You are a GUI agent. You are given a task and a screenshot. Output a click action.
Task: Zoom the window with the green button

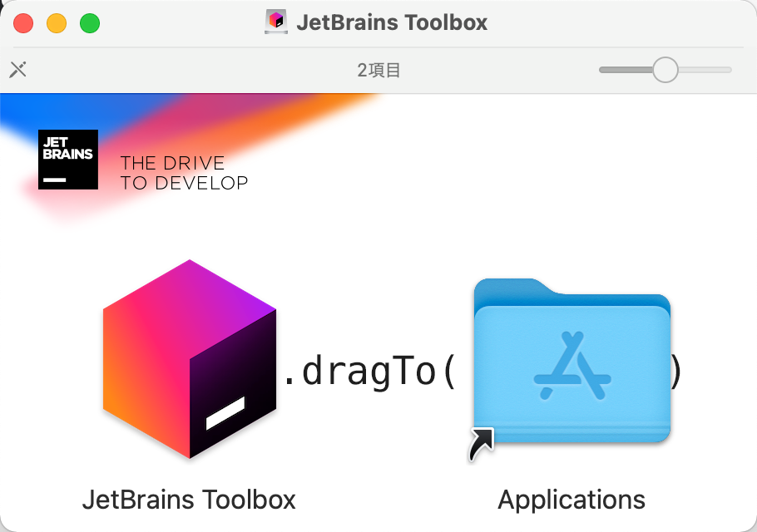coord(90,23)
